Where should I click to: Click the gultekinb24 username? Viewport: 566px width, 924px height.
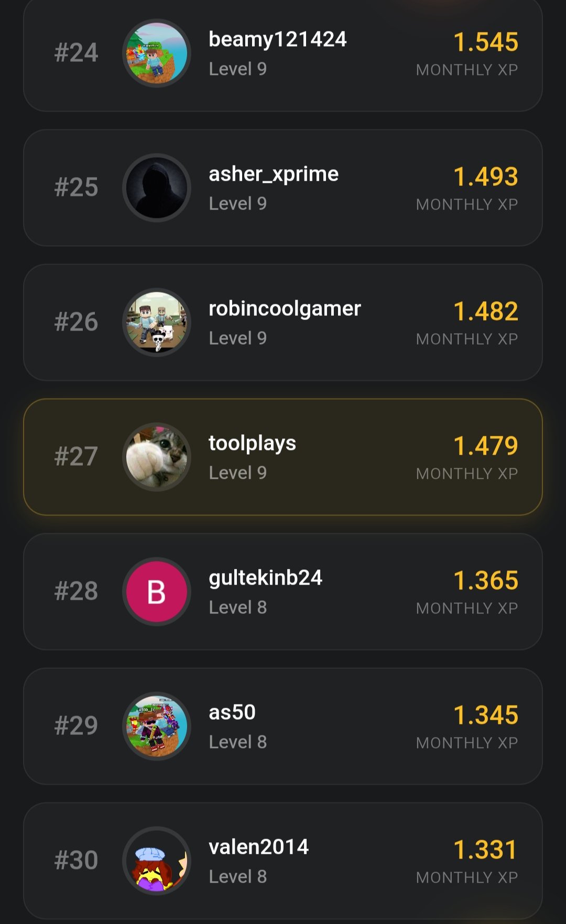(x=265, y=578)
